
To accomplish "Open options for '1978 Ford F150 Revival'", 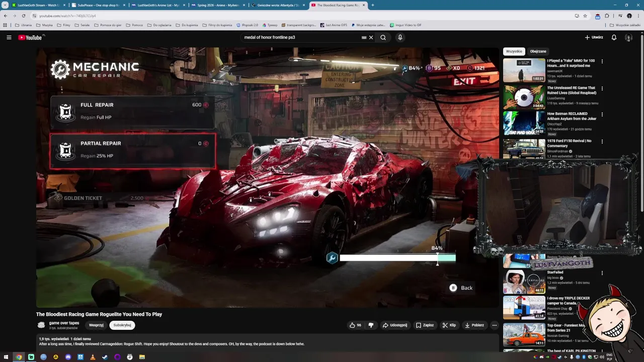I will 602,142.
